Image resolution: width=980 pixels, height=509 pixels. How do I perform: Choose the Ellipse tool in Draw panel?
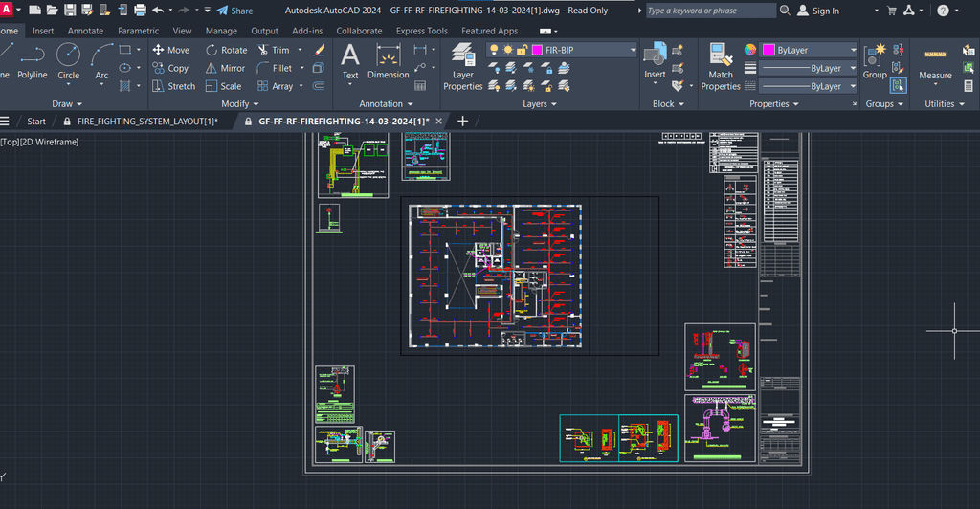pyautogui.click(x=125, y=67)
